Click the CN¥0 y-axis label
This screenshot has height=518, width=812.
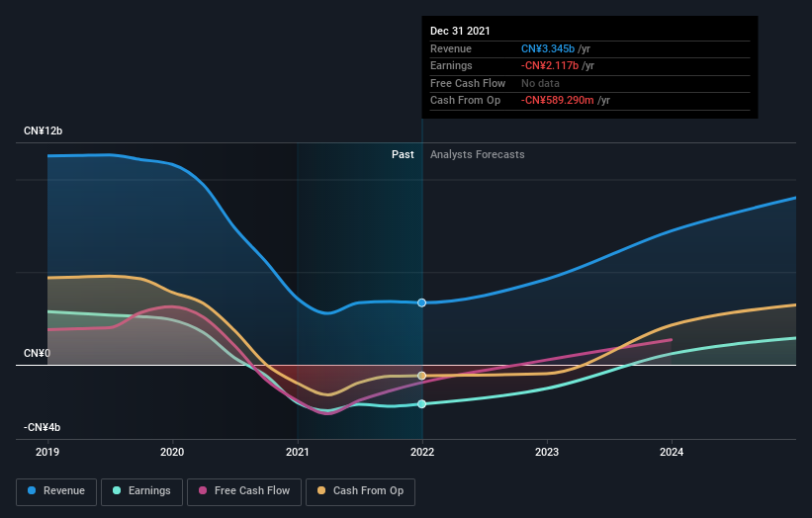pyautogui.click(x=37, y=353)
